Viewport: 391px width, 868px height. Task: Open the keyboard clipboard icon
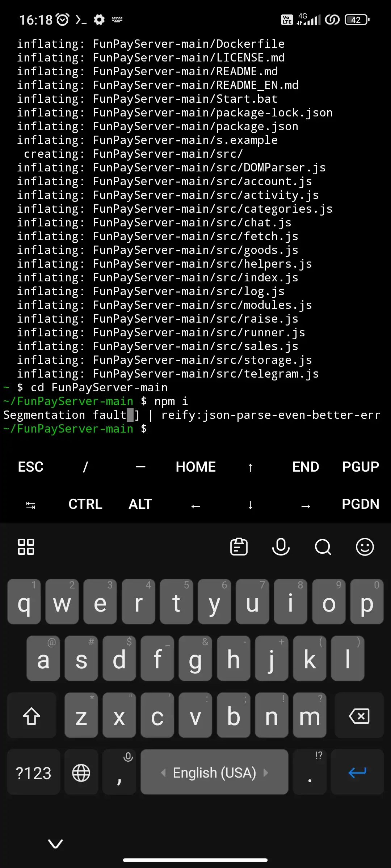coord(239,546)
